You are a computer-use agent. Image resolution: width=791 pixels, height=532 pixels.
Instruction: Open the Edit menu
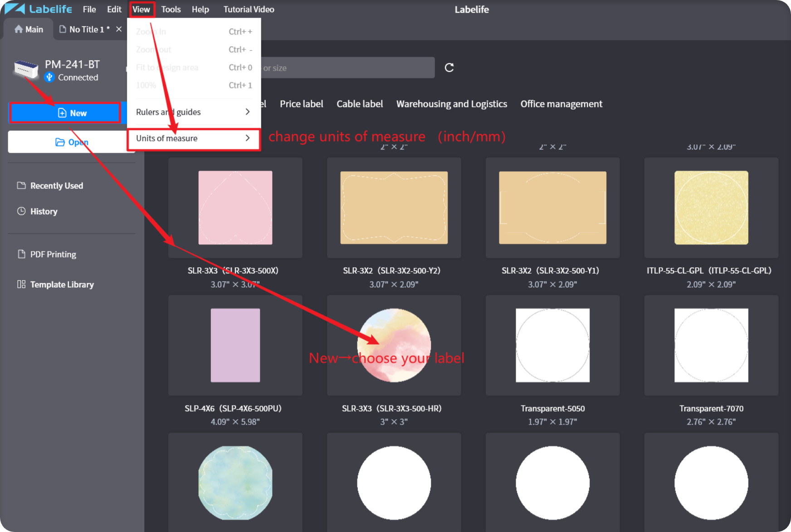114,9
